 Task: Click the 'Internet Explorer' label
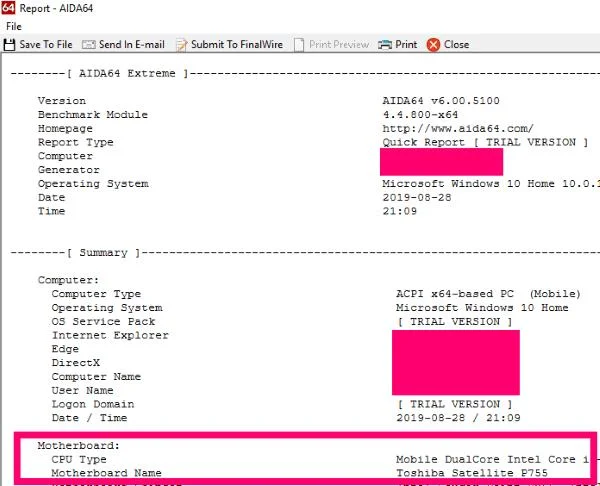(110, 335)
